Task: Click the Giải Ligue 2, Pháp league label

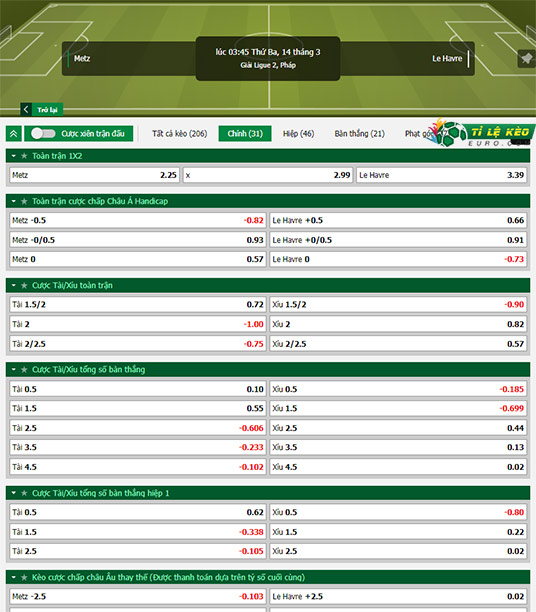Action: (x=268, y=65)
